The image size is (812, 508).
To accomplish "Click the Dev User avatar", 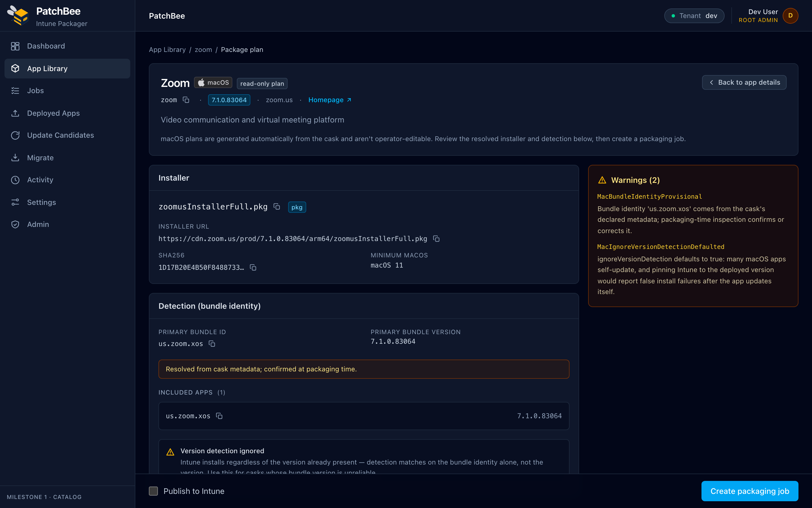I will point(790,16).
